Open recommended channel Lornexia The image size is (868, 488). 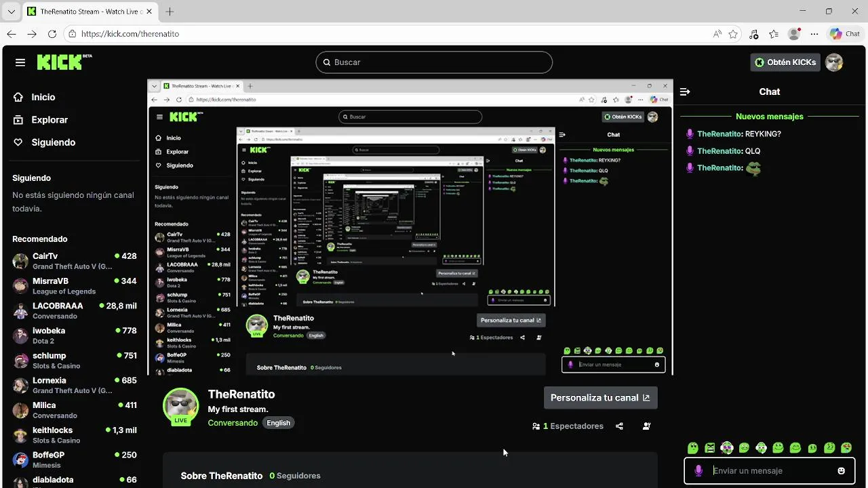pos(75,385)
